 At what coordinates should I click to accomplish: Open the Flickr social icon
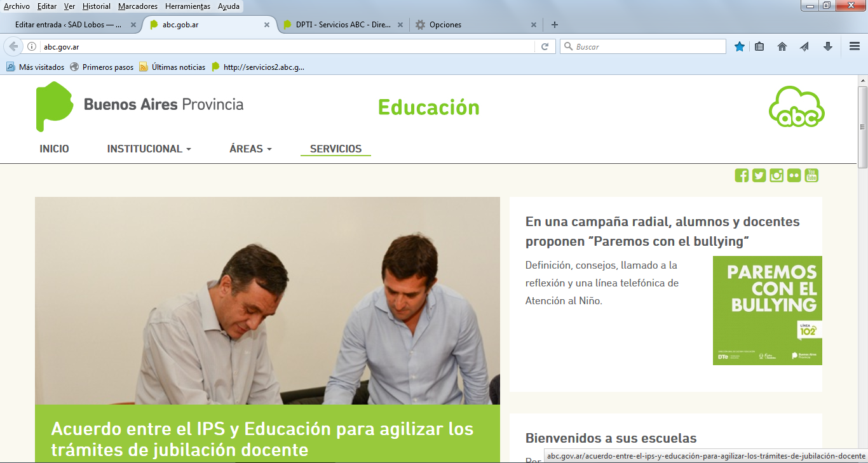click(x=794, y=175)
